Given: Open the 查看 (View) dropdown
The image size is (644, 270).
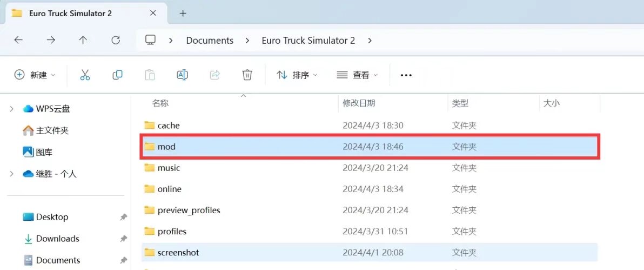Looking at the screenshot, I should point(357,75).
